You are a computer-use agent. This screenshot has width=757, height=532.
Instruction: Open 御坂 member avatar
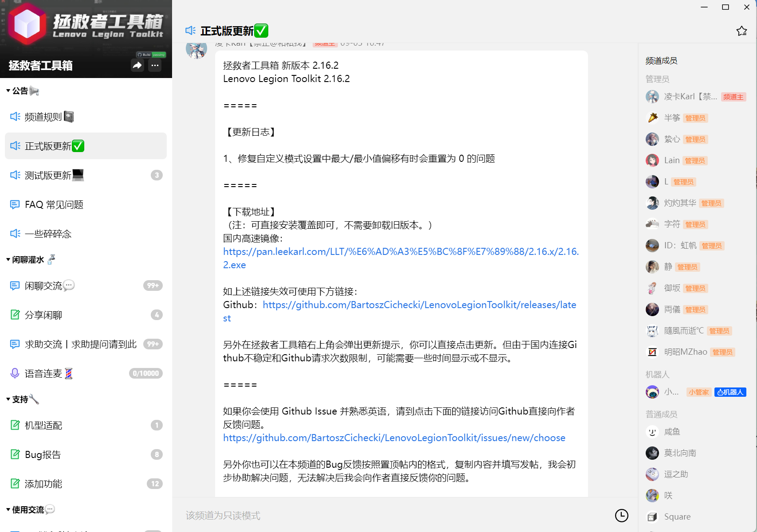(x=652, y=288)
